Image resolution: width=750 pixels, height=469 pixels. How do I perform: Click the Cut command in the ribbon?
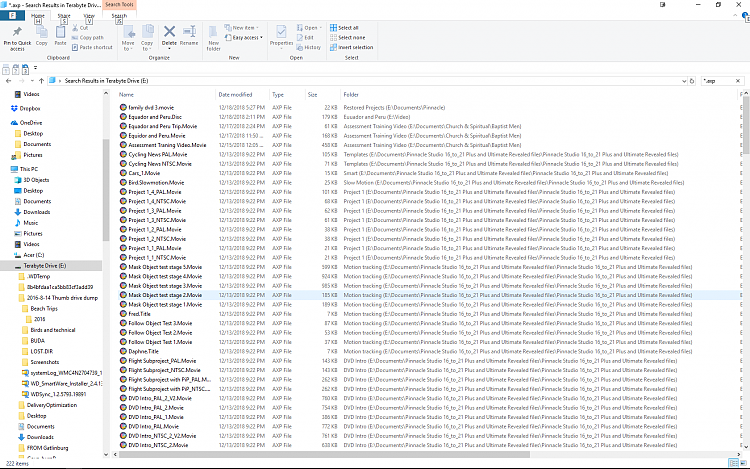point(80,28)
